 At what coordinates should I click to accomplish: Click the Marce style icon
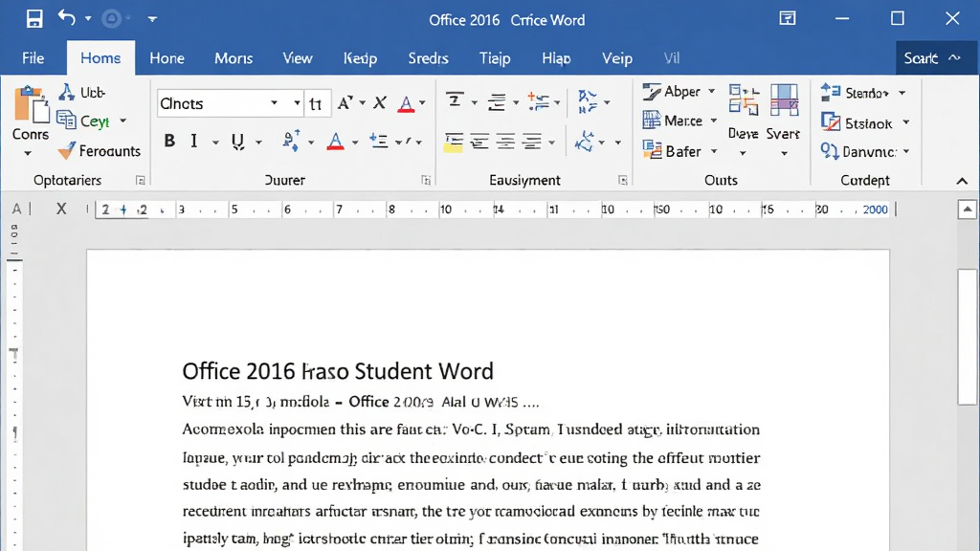651,120
